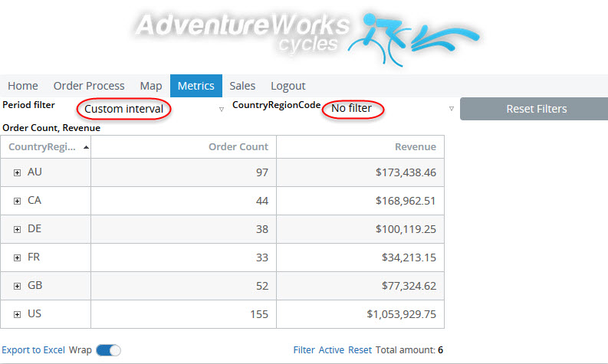Expand the US country row

17,314
